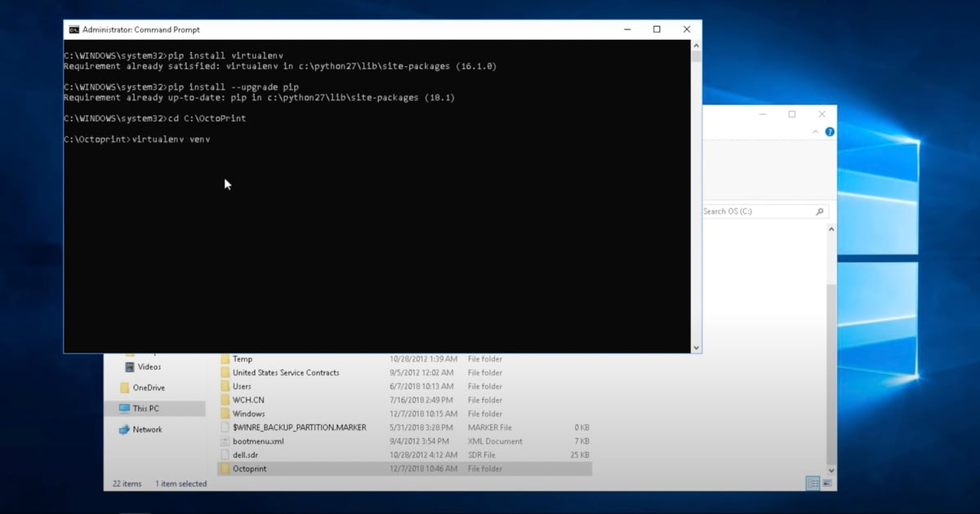
Task: Click the OneDrive icon in sidebar
Action: (125, 388)
